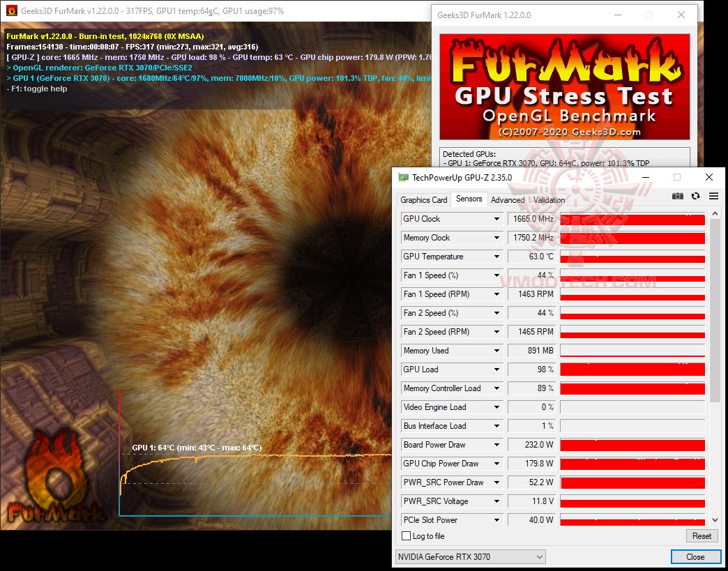Switch to the Graphics Card tab
Image resolution: width=728 pixels, height=571 pixels.
tap(423, 199)
